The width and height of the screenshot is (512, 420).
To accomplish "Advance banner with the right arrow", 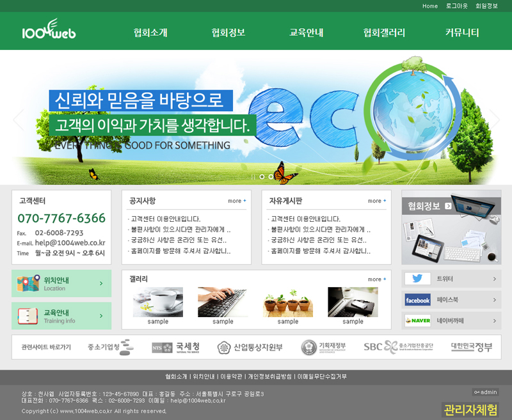I will click(x=494, y=119).
